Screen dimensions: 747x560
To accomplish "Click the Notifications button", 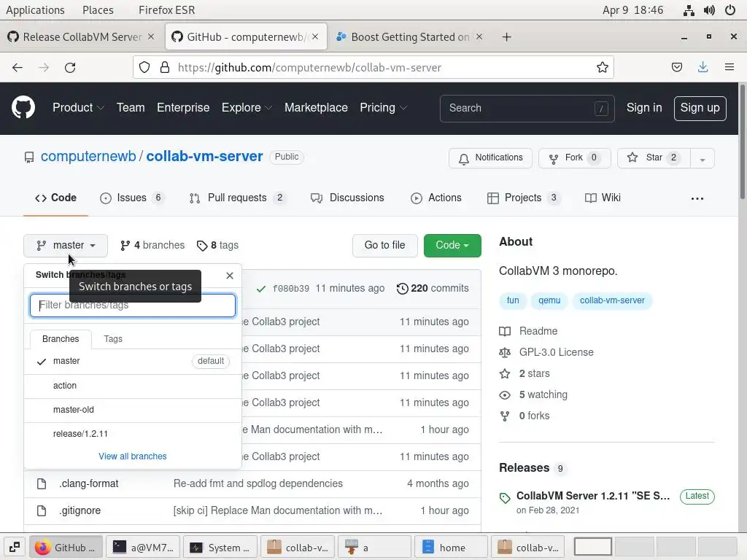I will click(x=490, y=158).
